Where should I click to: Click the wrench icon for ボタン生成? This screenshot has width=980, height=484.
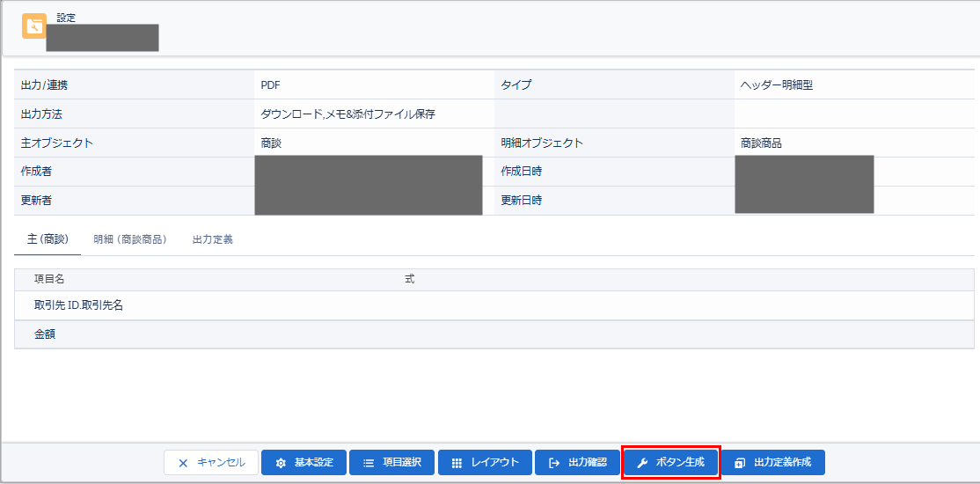pos(642,463)
